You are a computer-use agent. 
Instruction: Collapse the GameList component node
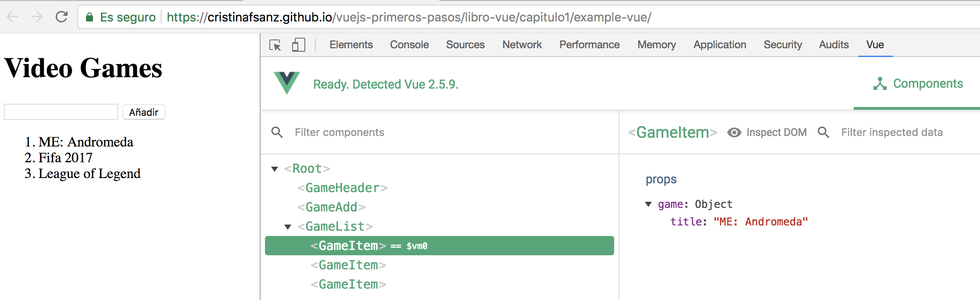click(x=287, y=226)
